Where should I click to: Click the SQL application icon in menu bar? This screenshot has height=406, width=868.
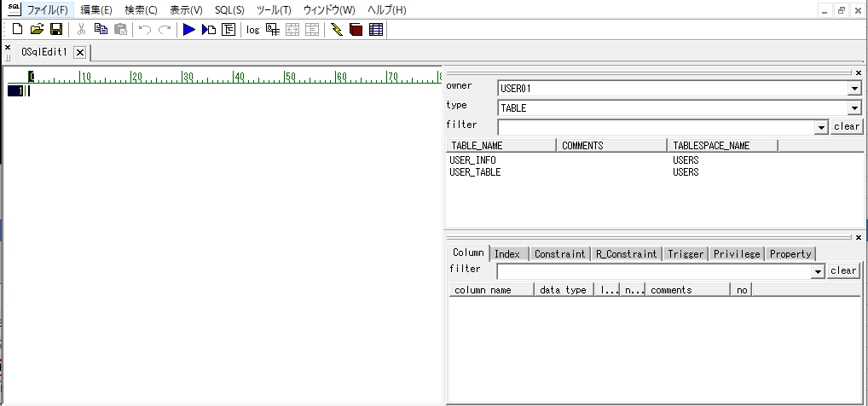click(x=14, y=9)
